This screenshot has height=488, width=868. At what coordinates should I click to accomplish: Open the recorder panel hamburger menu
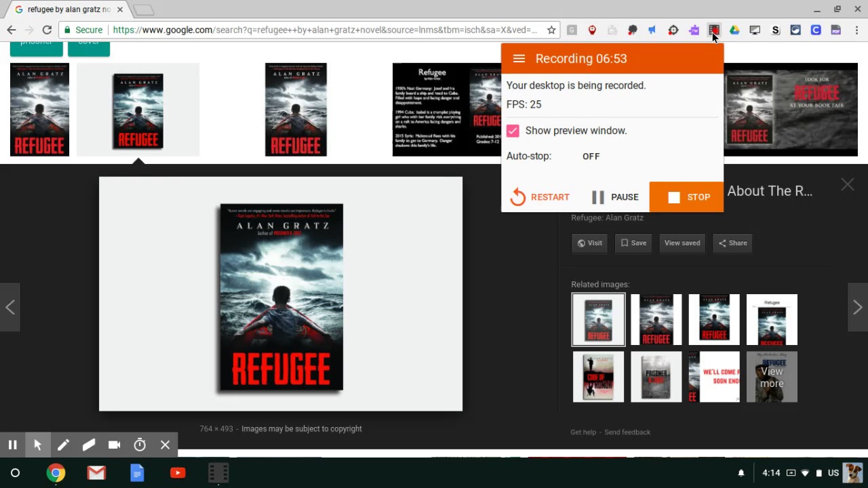pos(519,58)
